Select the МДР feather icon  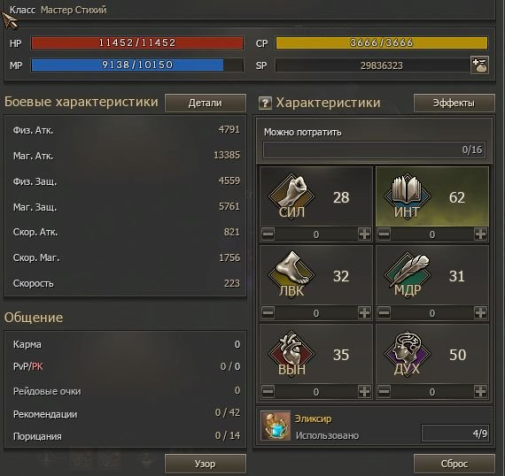407,273
